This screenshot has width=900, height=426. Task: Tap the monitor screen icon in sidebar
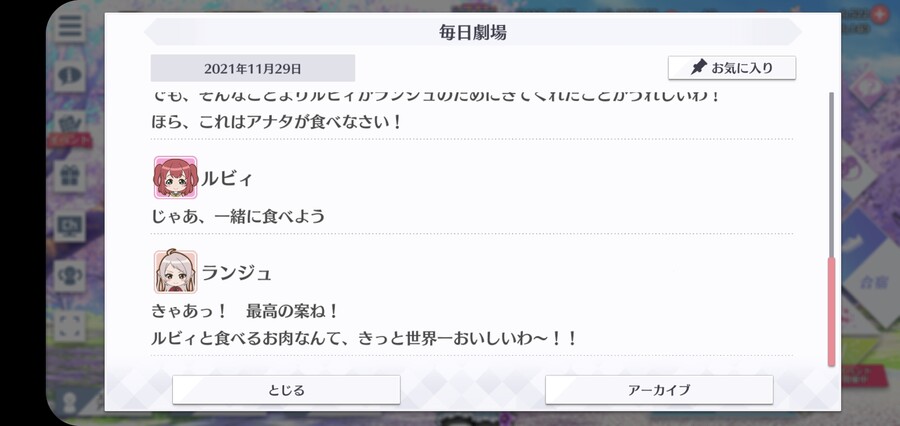tap(69, 226)
